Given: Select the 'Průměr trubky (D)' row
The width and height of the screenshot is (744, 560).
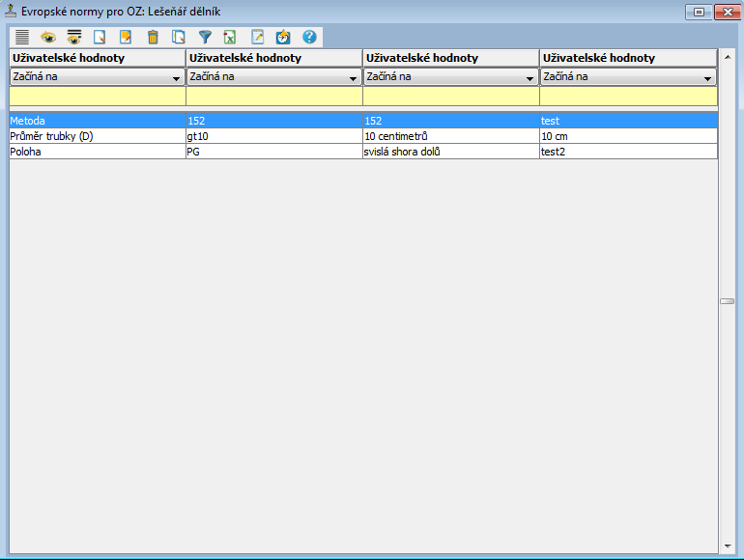Looking at the screenshot, I should (x=97, y=136).
